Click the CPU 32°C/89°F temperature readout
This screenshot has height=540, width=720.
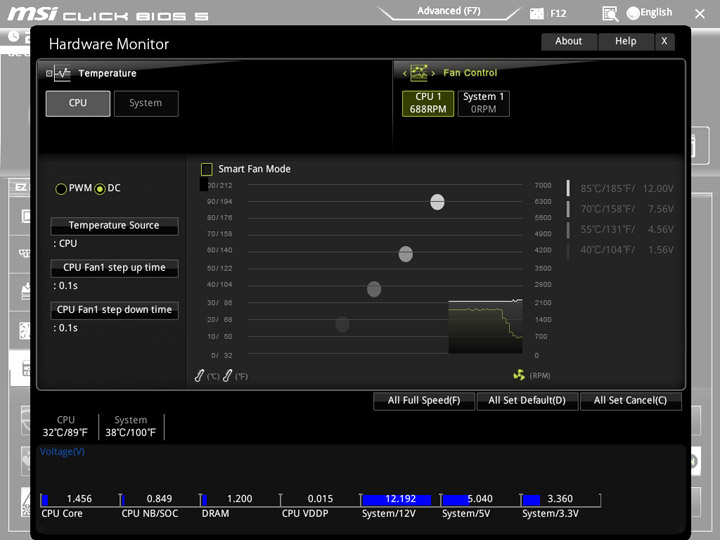65,427
